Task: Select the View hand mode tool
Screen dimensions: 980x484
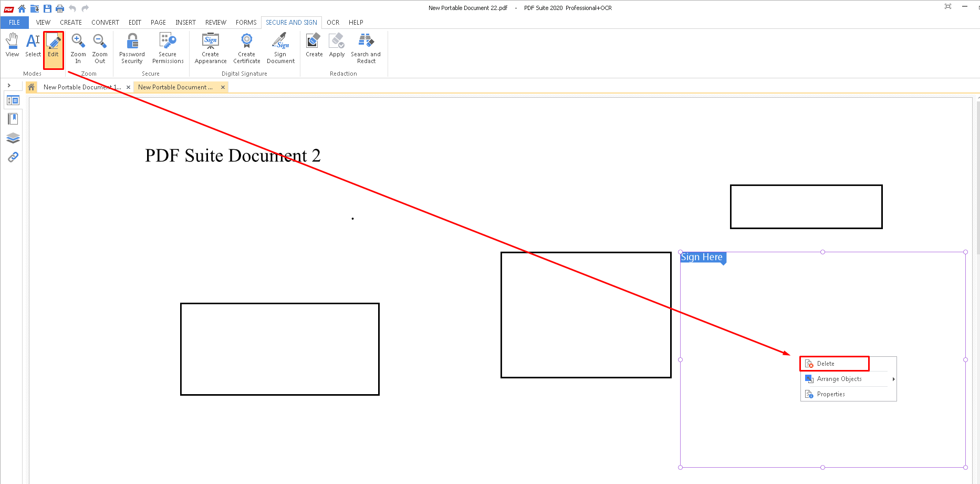Action: click(x=12, y=45)
